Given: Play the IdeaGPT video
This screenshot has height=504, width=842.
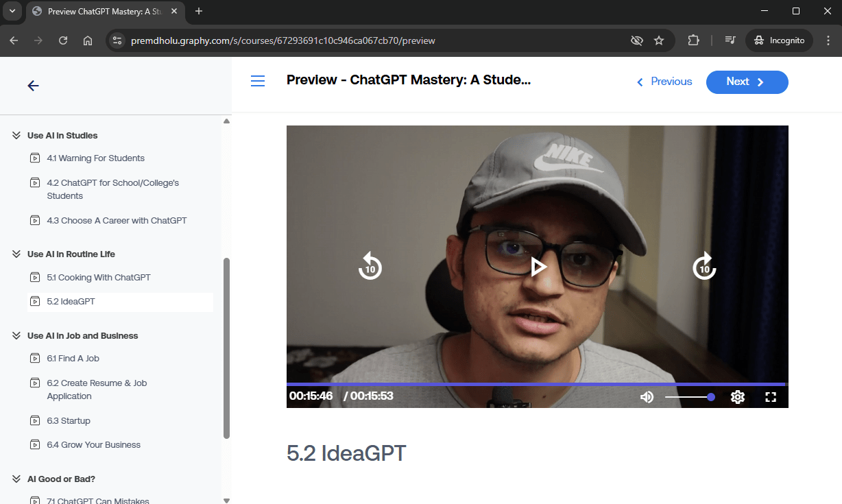Looking at the screenshot, I should [538, 267].
